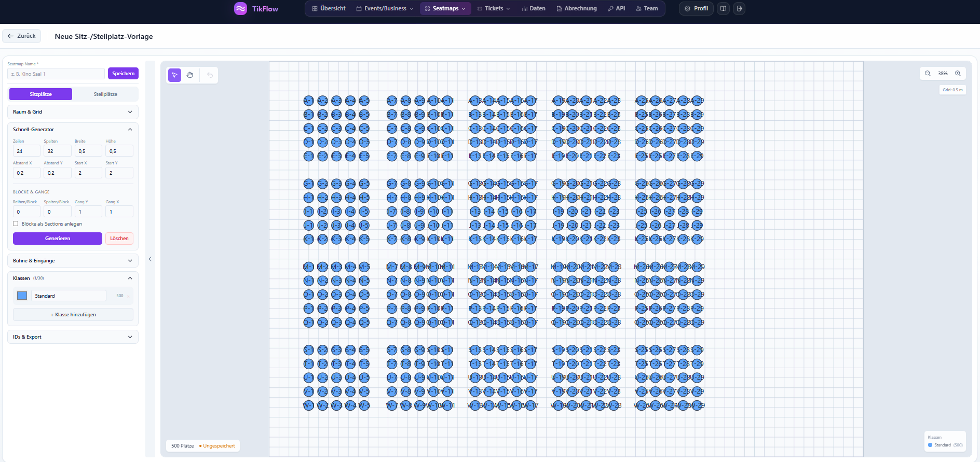This screenshot has height=462, width=980.
Task: Edit the Standard class name field
Action: 69,296
